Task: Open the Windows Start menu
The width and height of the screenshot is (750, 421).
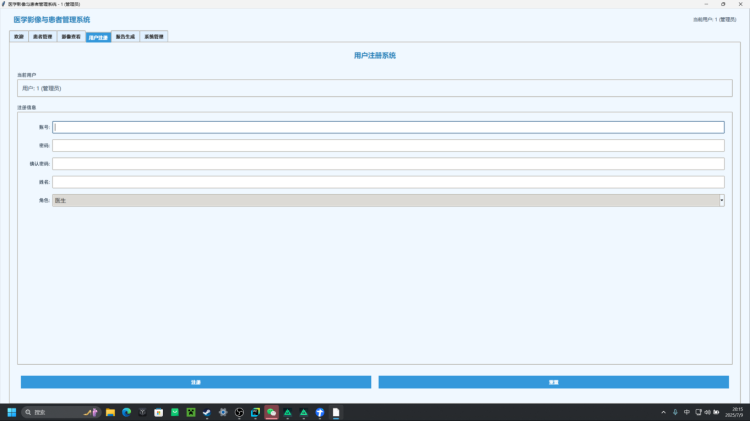Action: 12,412
